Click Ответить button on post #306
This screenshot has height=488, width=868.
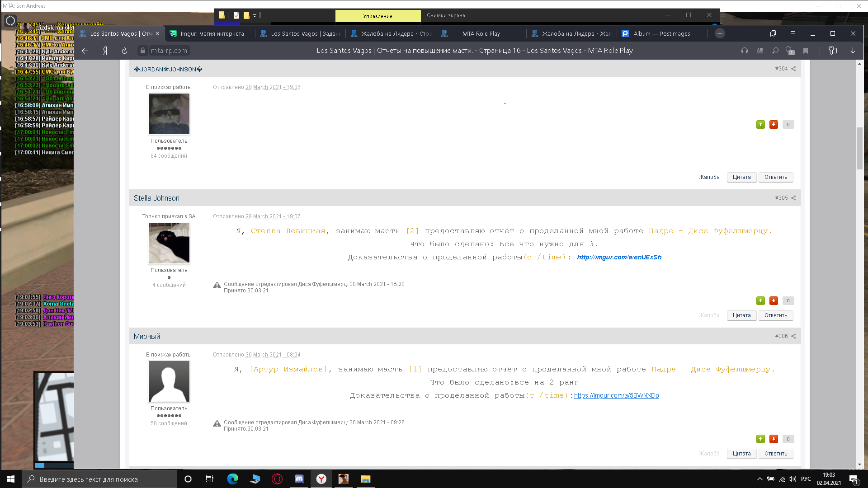776,454
